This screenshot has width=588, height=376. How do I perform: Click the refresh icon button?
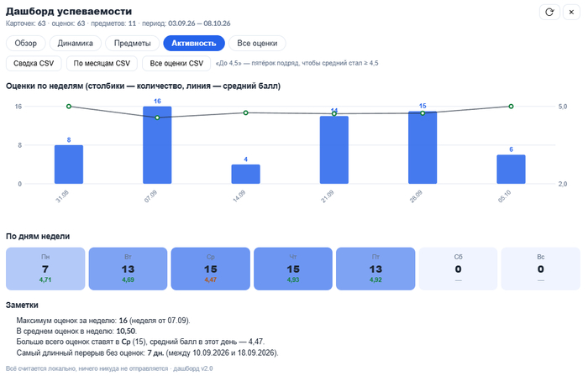point(549,13)
